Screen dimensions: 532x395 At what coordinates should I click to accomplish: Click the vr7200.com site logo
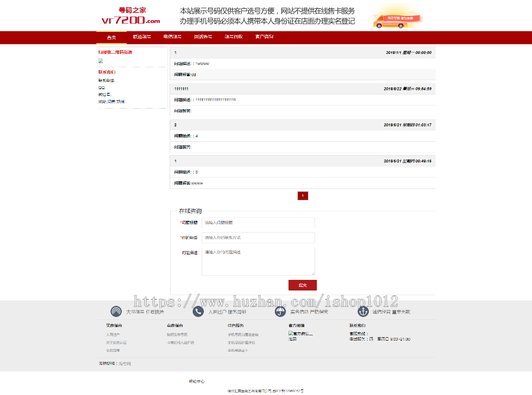click(131, 16)
